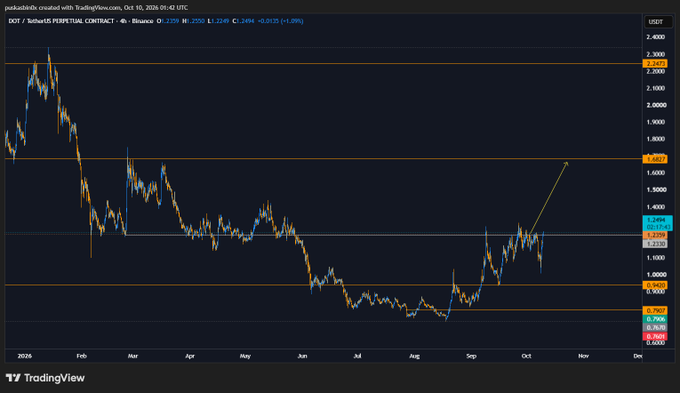This screenshot has height=393, width=680.
Task: Select the 0.7601 red price label
Action: tap(655, 336)
